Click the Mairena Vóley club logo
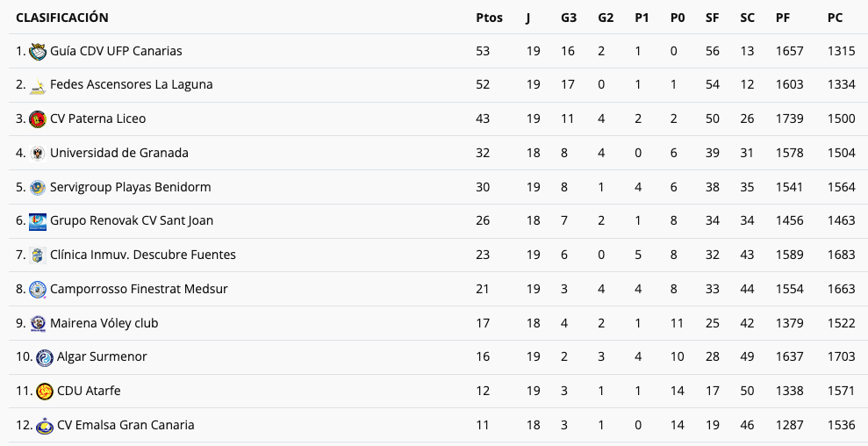868x446 pixels. 38,324
